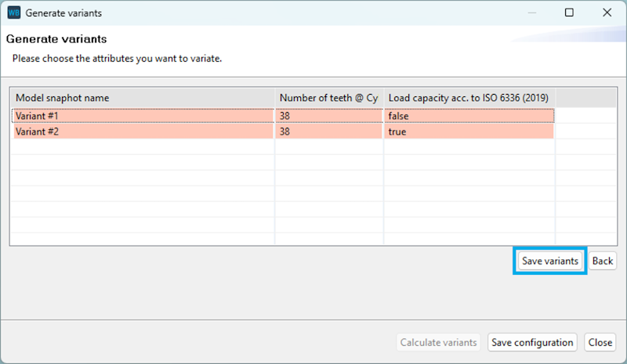Select the Variant #2 name cell

143,132
